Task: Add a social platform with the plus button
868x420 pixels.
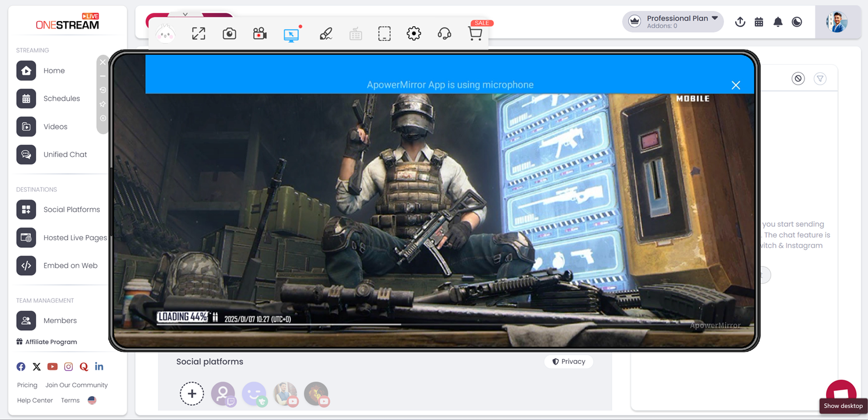Action: click(192, 394)
